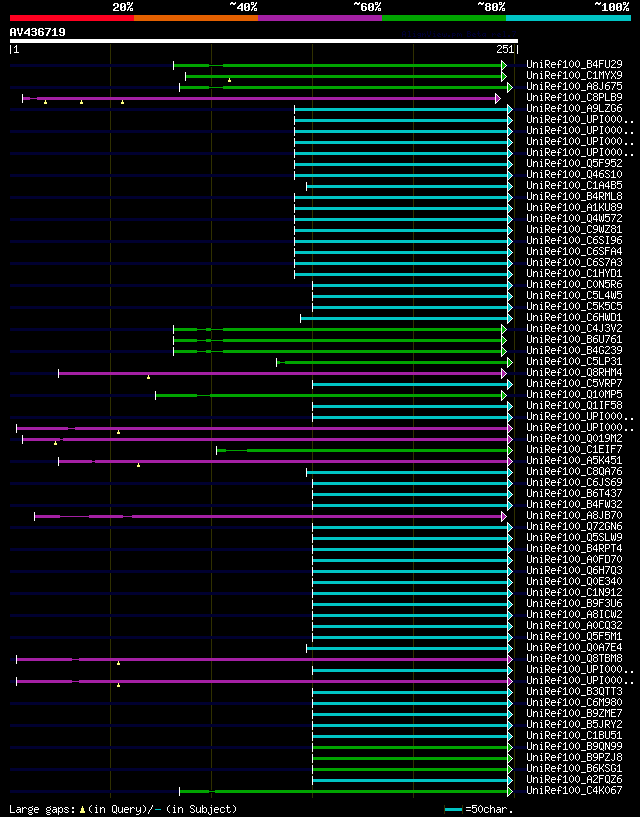Select the UniRef100_A5K451 label
This screenshot has height=817, width=640.
click(574, 461)
